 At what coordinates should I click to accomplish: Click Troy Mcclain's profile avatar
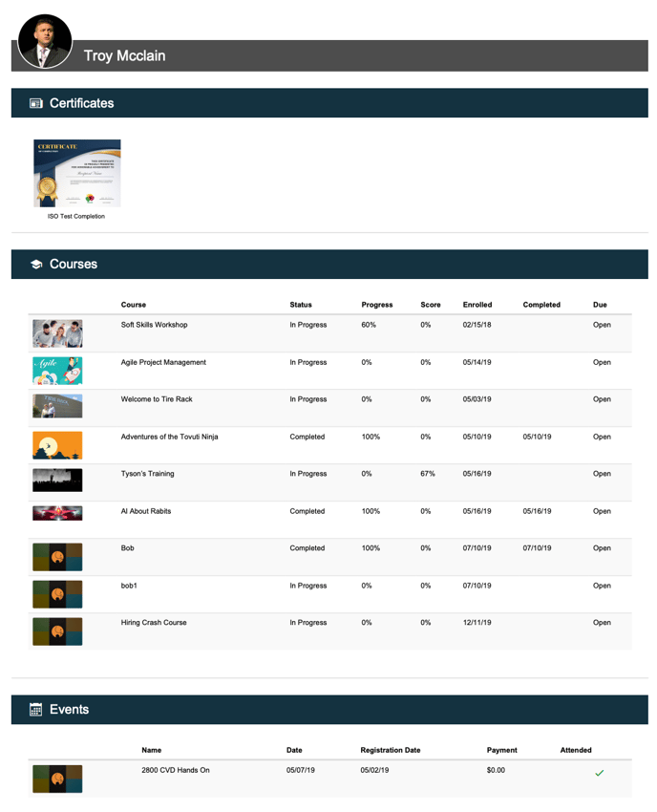pos(45,42)
